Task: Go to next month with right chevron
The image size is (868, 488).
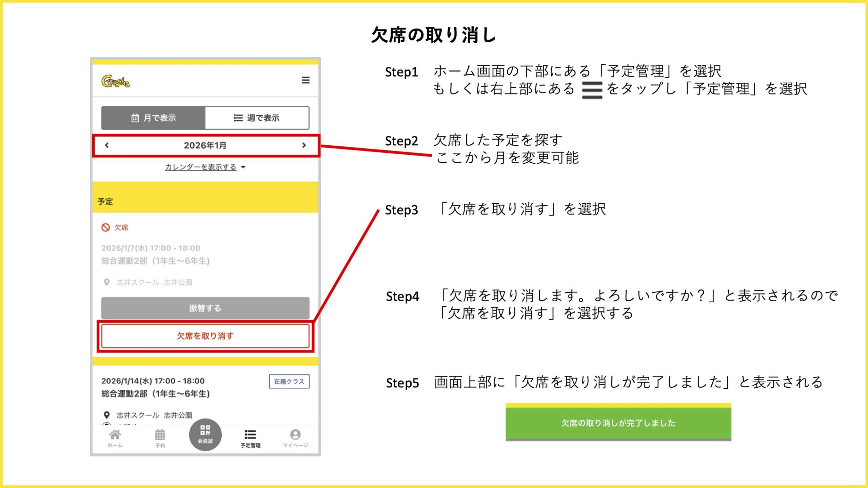Action: click(x=304, y=145)
